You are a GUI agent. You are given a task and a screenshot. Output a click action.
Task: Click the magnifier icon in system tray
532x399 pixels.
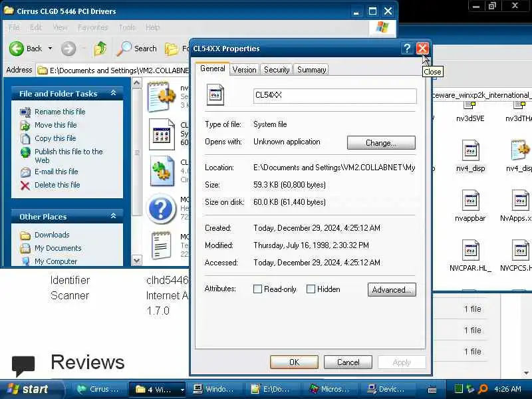click(483, 389)
